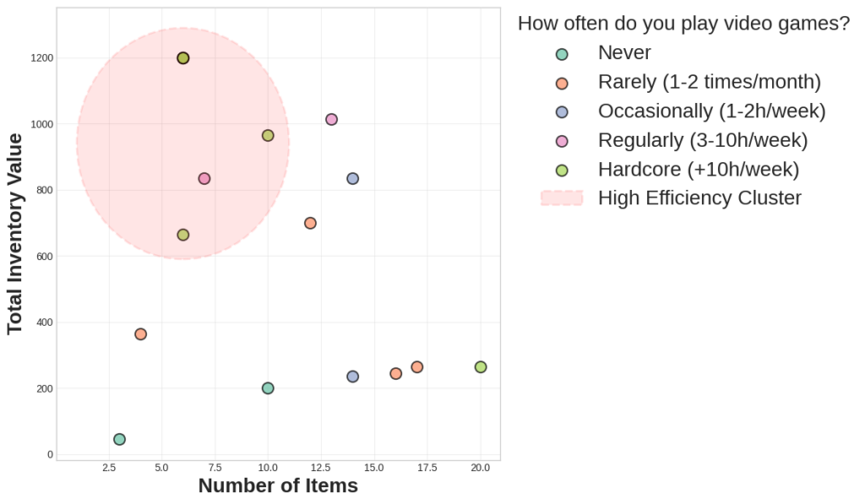Click the pink Regularly point outside the cluster
The image size is (865, 504).
point(332,120)
